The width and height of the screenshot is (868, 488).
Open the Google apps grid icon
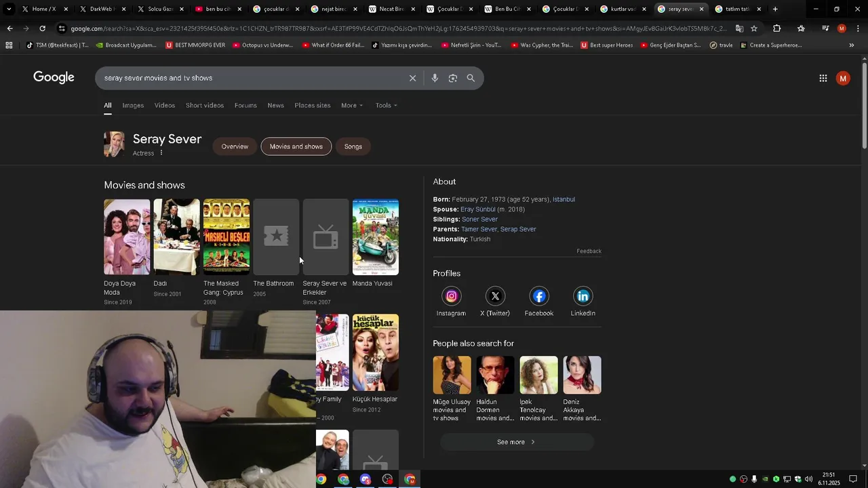[x=823, y=78]
